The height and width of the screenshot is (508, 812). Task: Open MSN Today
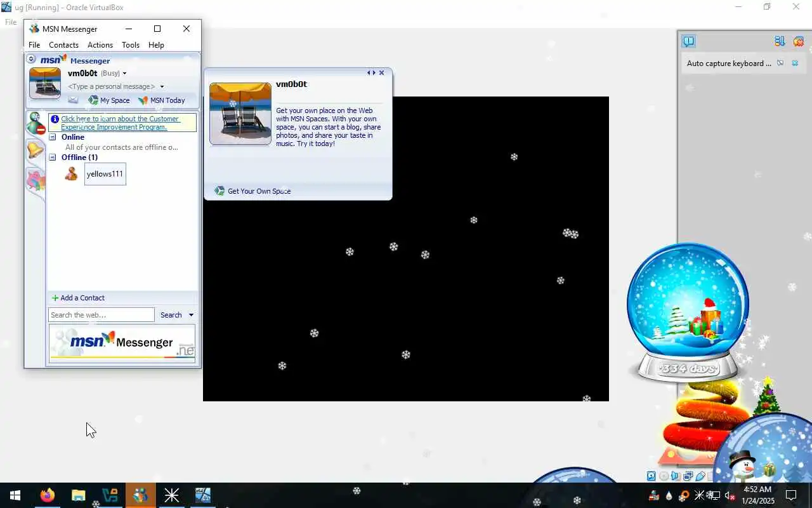coord(162,100)
